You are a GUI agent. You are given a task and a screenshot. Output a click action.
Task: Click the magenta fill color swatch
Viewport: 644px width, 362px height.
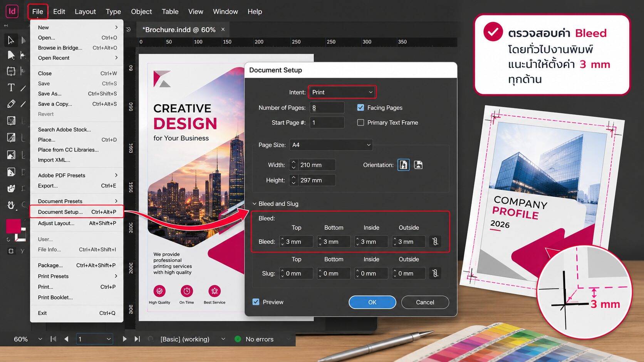pyautogui.click(x=13, y=226)
